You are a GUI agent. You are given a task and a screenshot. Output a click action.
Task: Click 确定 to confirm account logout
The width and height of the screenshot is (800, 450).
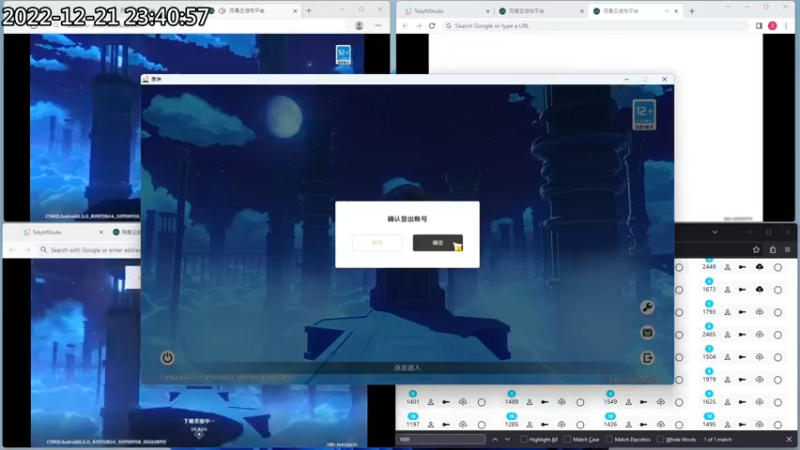pos(437,243)
